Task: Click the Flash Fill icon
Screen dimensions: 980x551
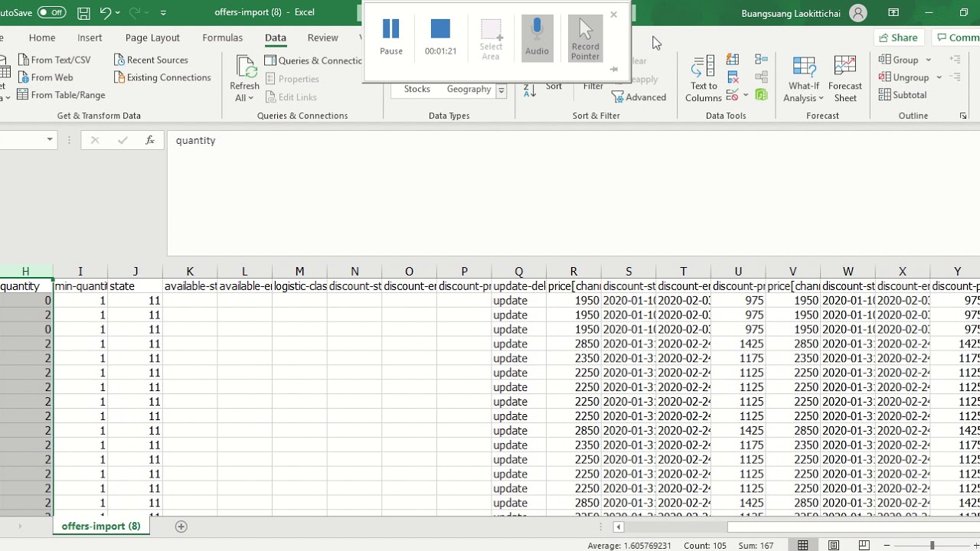Action: (733, 60)
